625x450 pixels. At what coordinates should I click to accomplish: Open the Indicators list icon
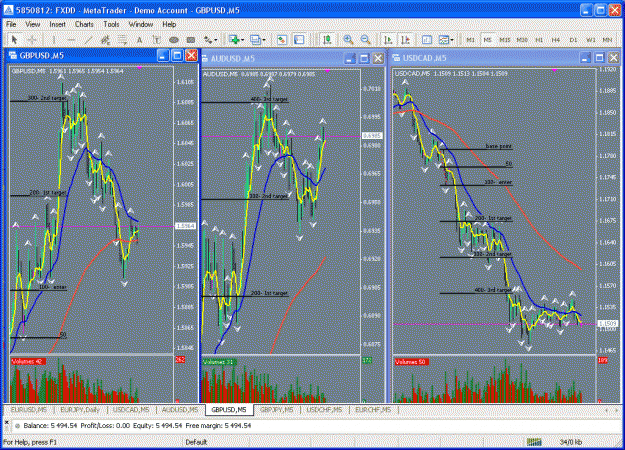point(427,39)
